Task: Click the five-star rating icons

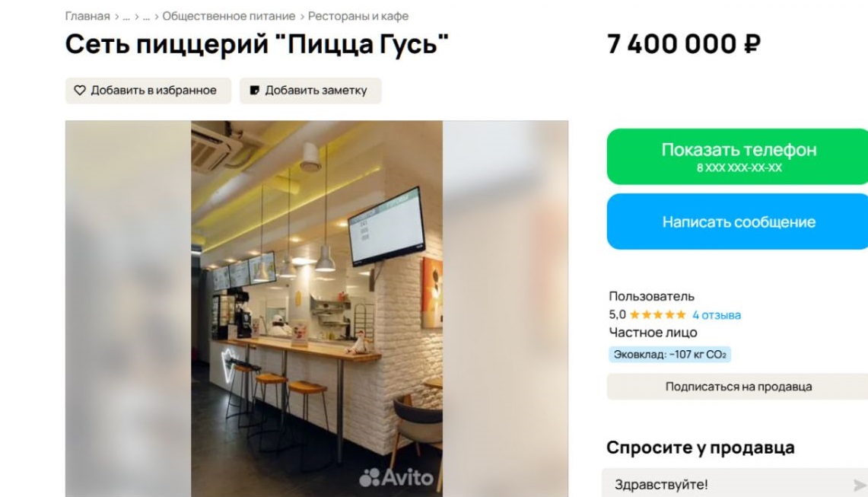Action: click(x=657, y=314)
